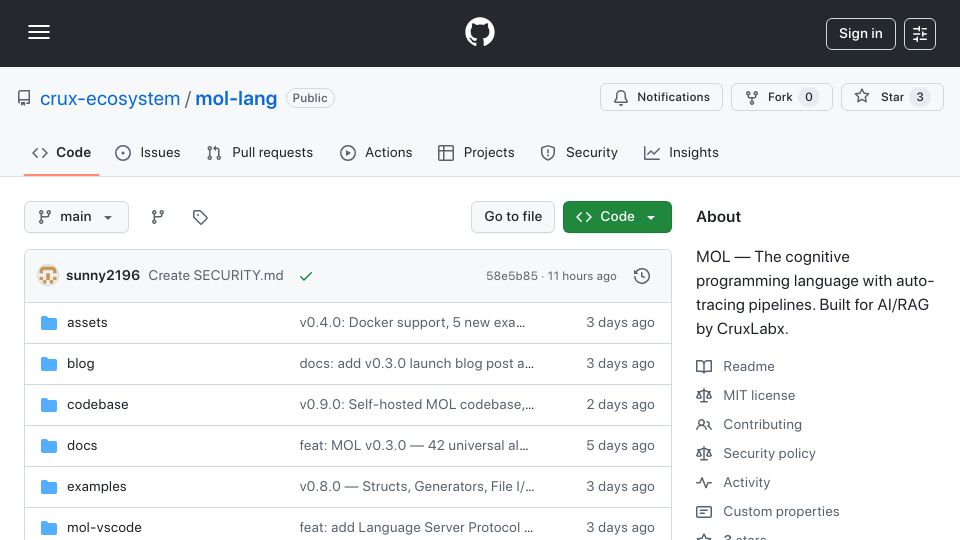Open the mol-vscode folder
The width and height of the screenshot is (960, 540).
(x=104, y=528)
